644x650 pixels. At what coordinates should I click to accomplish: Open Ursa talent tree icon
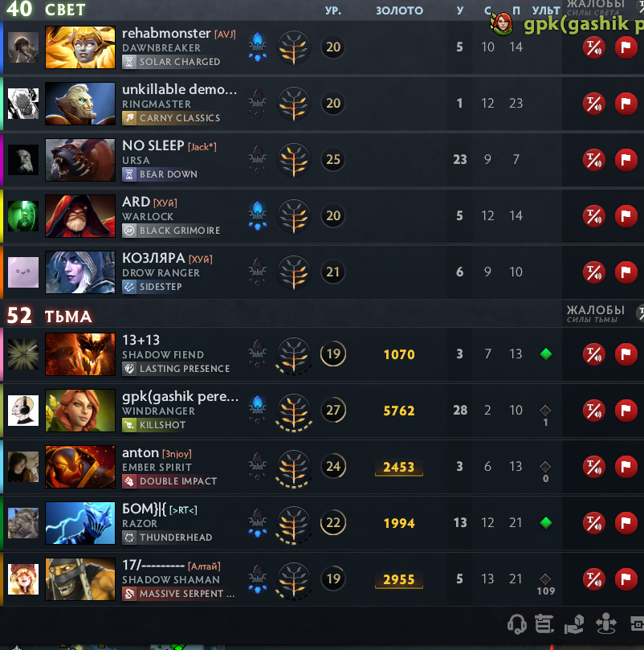(294, 160)
